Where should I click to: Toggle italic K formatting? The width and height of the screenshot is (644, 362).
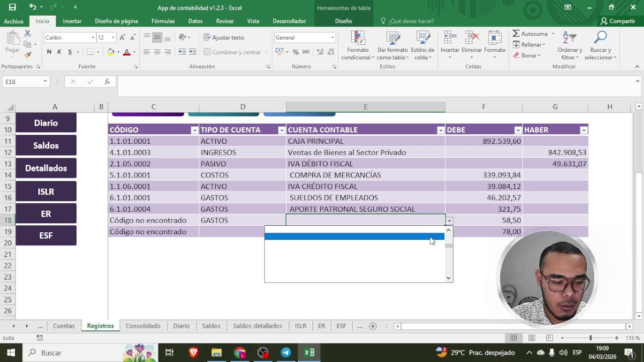pyautogui.click(x=59, y=52)
